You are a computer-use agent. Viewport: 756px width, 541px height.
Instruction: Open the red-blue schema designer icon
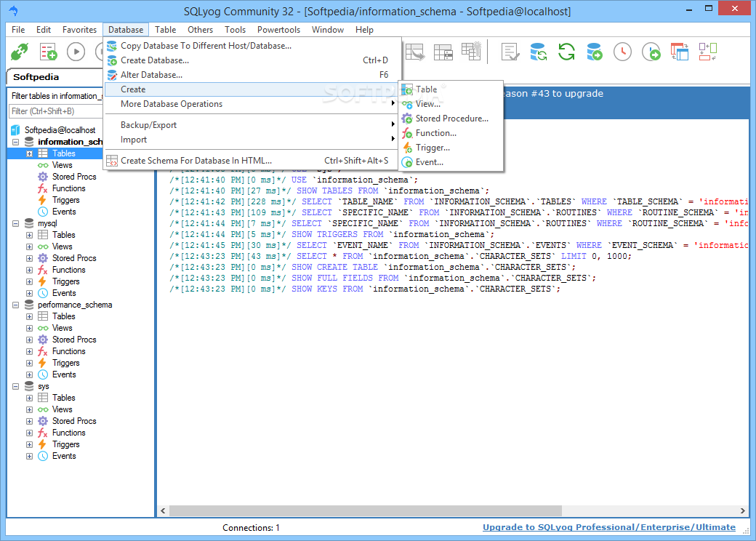pos(680,52)
